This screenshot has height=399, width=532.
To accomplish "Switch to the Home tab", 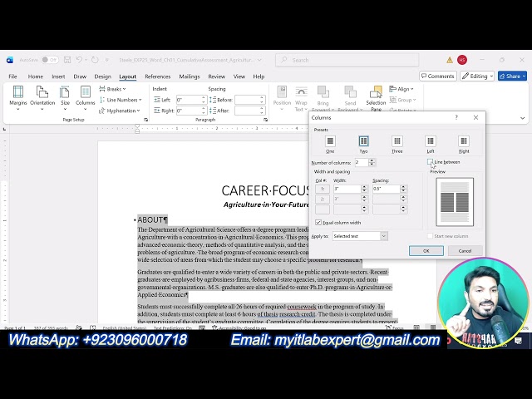I will [35, 76].
